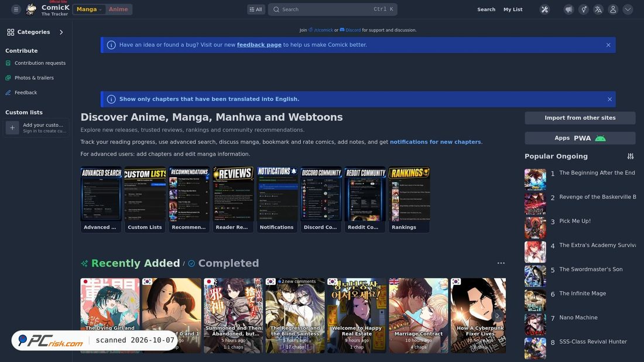Click the plus icon to add custom list

[x=12, y=127]
